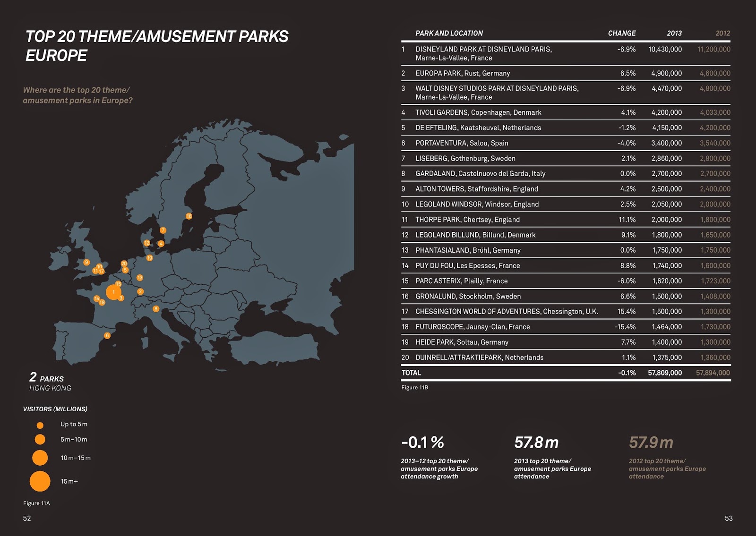
Task: Click map marker number 13
Action: [140, 278]
